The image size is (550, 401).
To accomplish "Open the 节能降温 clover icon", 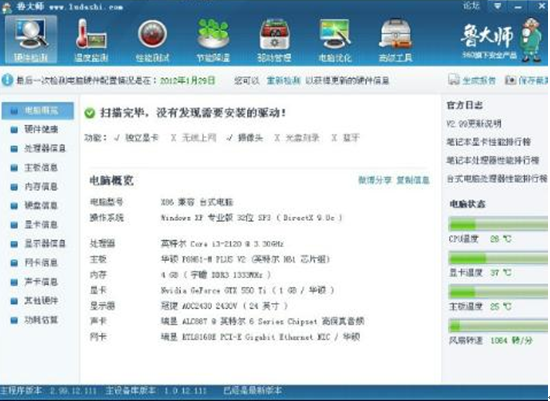I will pyautogui.click(x=213, y=39).
